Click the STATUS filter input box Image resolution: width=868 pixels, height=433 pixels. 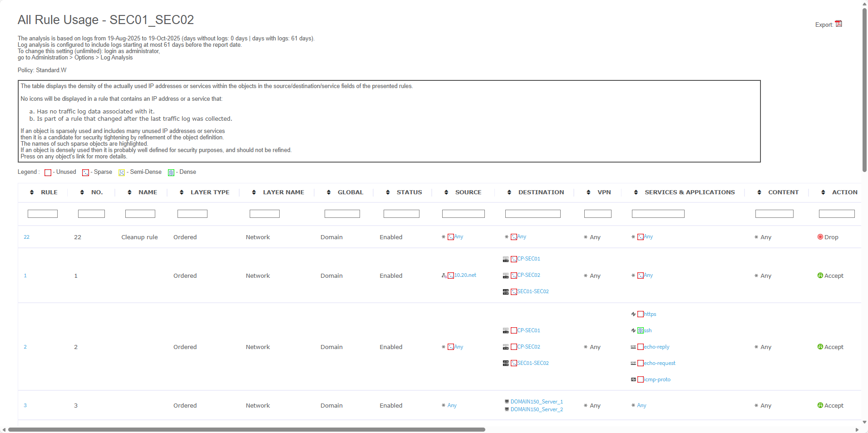coord(401,214)
